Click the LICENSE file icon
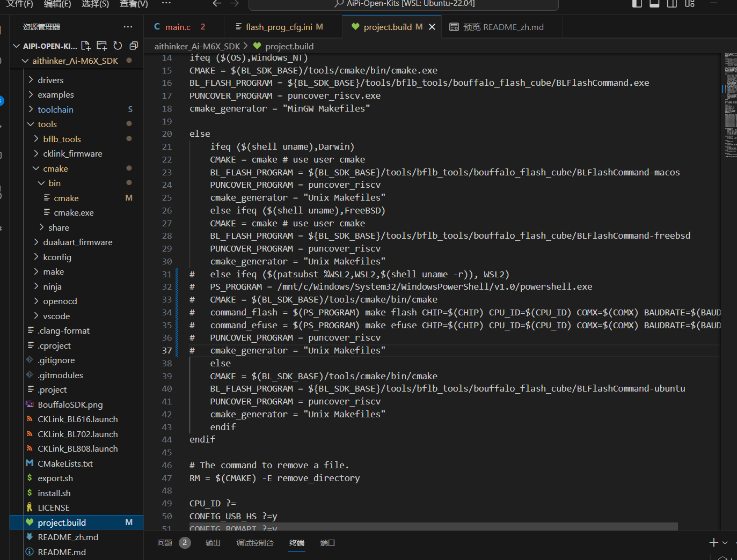Screen dimensions: 737x560 30,507
